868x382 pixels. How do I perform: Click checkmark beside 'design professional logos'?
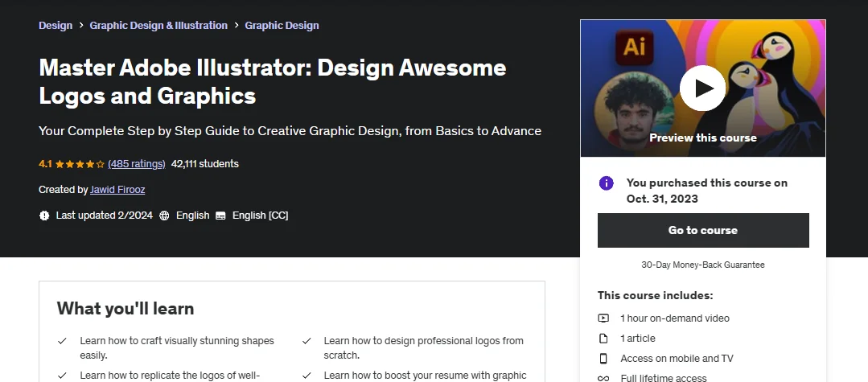click(306, 341)
